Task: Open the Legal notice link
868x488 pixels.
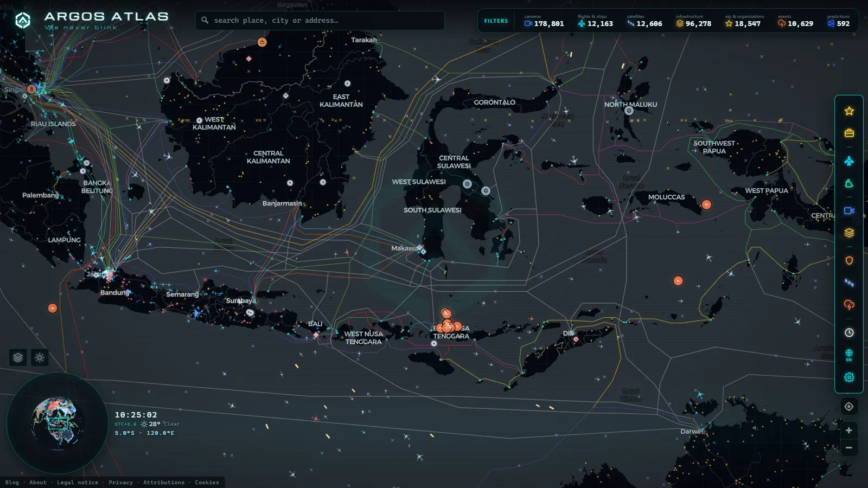Action: pyautogui.click(x=78, y=482)
